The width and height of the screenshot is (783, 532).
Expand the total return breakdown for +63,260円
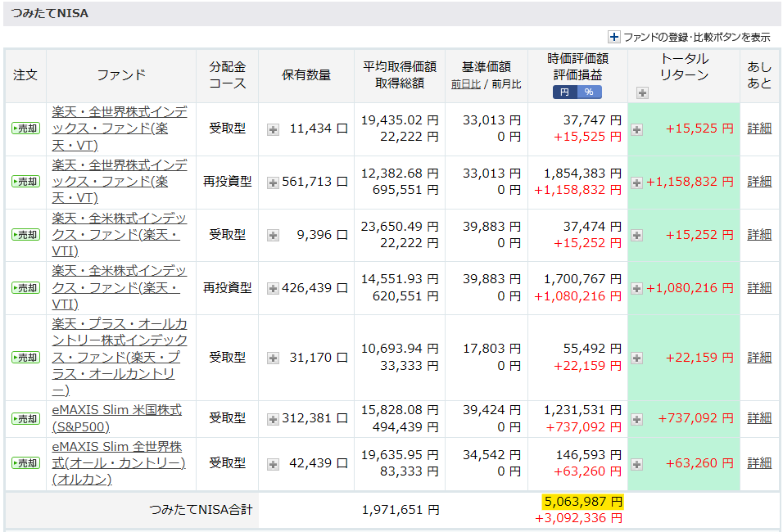[636, 464]
